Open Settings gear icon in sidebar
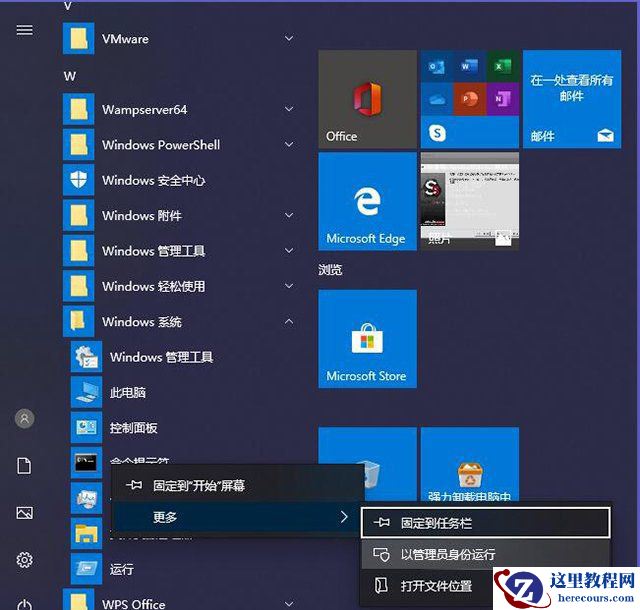This screenshot has height=610, width=640. tap(24, 560)
